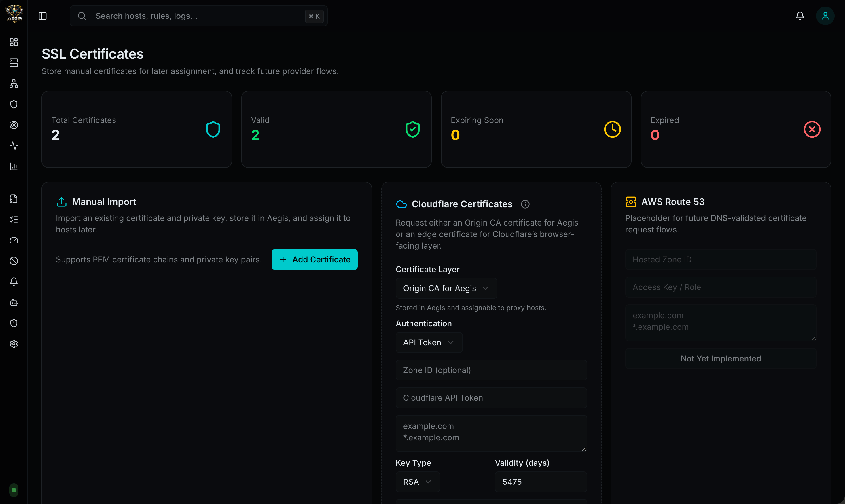Open the user profile avatar
This screenshot has height=504, width=845.
[825, 16]
